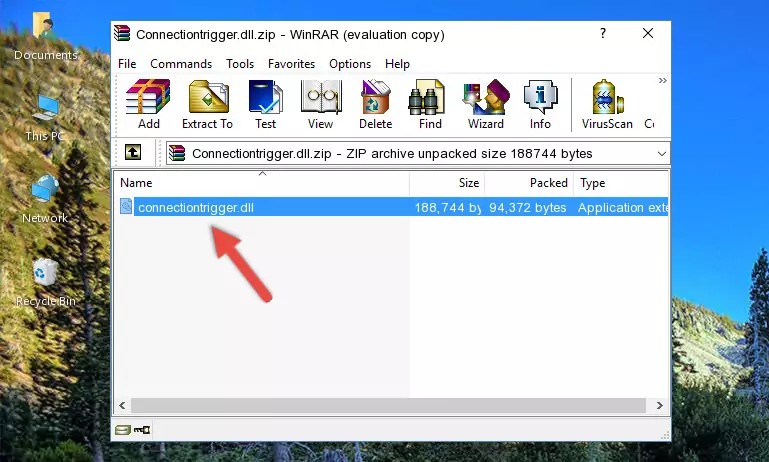The image size is (769, 462).
Task: Click the status bar drive icon
Action: pyautogui.click(x=123, y=430)
